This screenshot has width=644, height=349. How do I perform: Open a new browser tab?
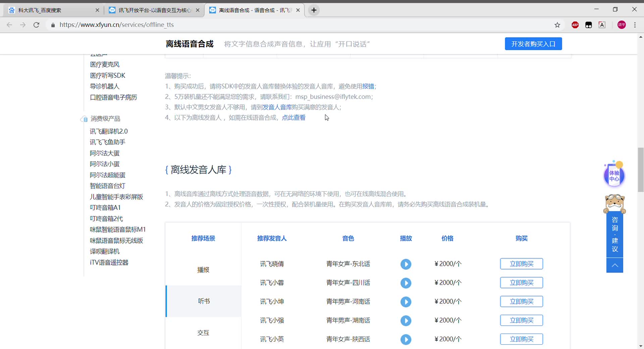click(x=314, y=10)
